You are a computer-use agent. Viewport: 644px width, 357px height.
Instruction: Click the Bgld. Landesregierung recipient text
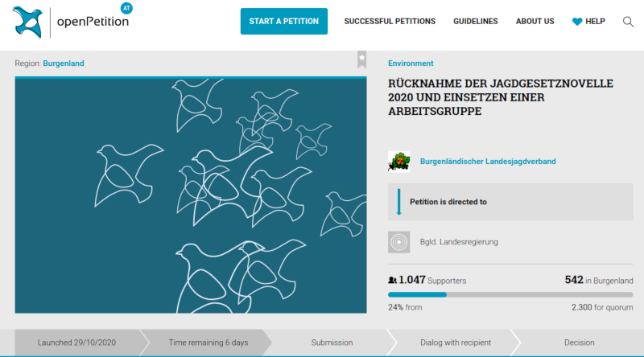[x=459, y=242]
